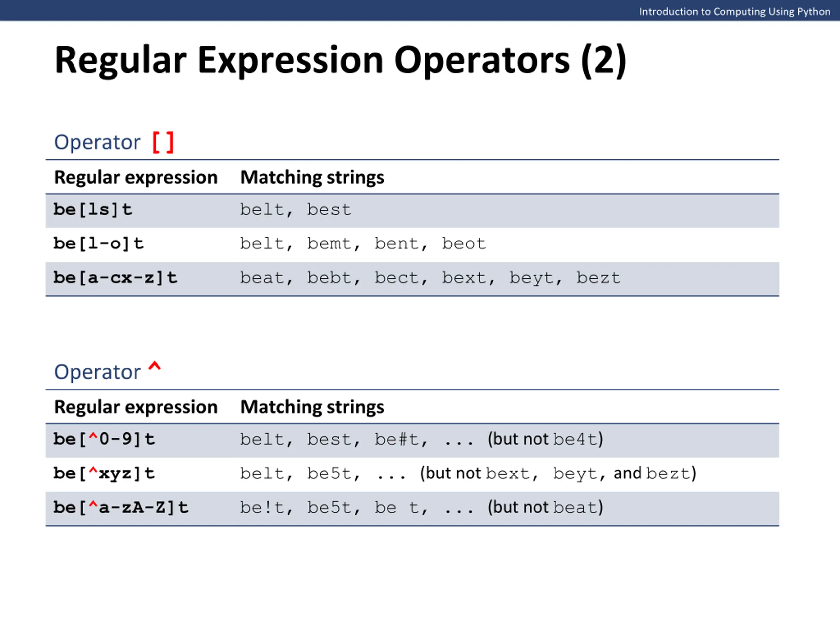This screenshot has width=840, height=630.
Task: Click the word beot in second row
Action: pos(464,244)
